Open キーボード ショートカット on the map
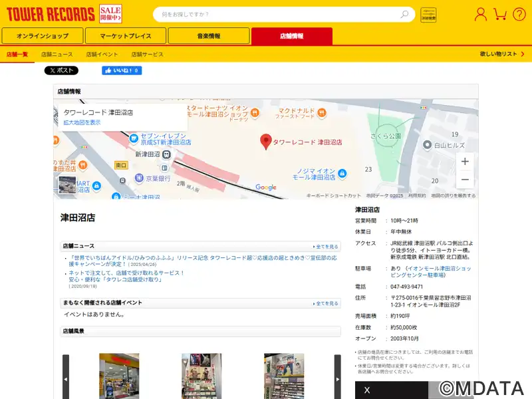 pos(334,196)
